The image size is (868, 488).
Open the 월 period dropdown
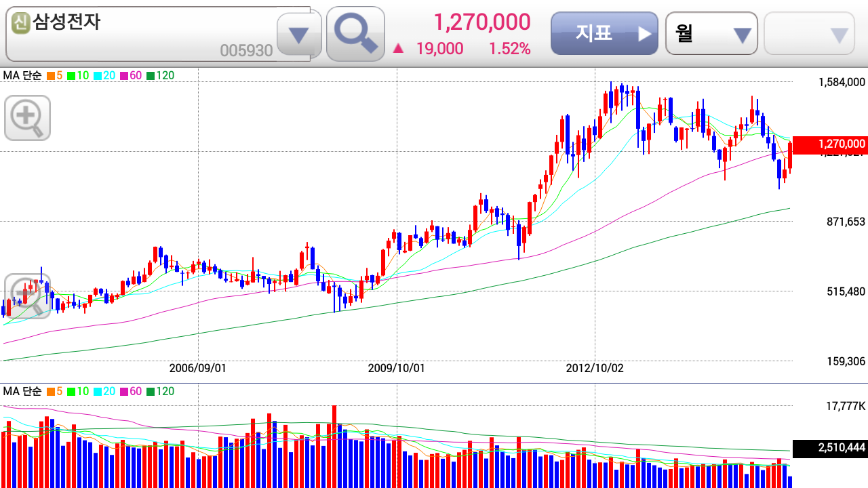point(711,33)
